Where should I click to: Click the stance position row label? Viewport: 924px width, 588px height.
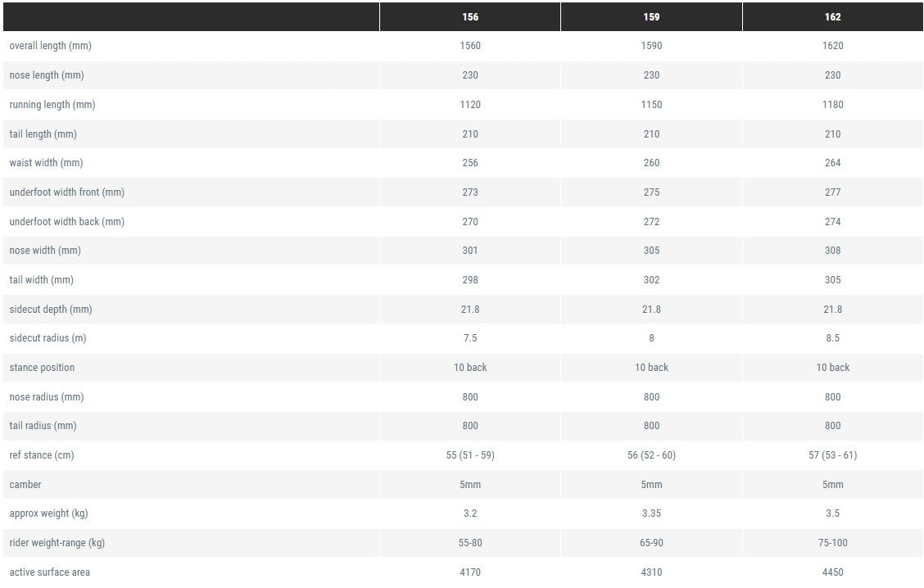click(42, 368)
